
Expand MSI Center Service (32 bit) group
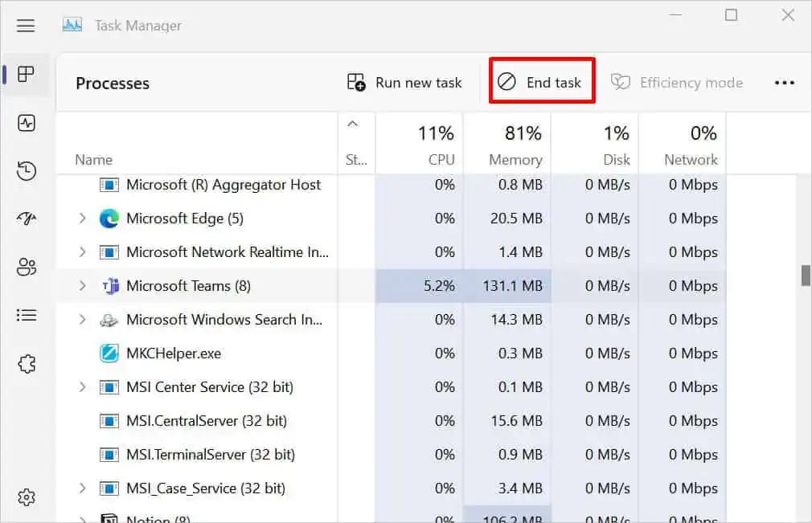click(x=82, y=387)
